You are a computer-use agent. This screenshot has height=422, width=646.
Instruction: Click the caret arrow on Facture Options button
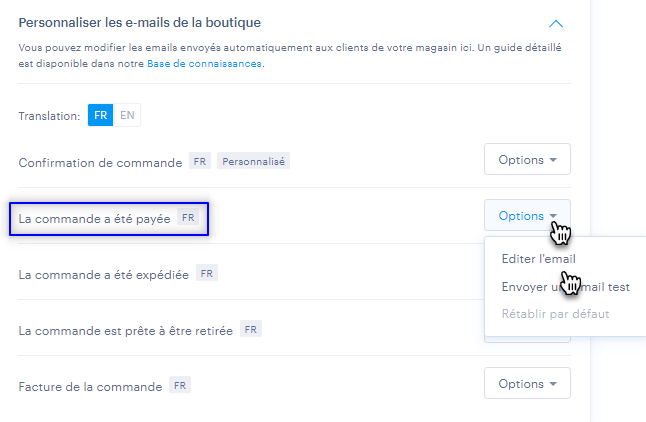[x=553, y=384]
